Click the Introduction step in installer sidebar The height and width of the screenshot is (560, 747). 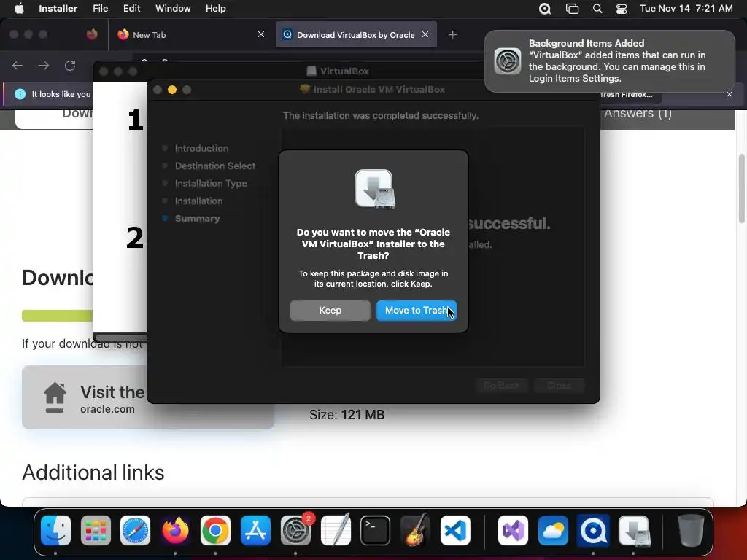(x=201, y=149)
